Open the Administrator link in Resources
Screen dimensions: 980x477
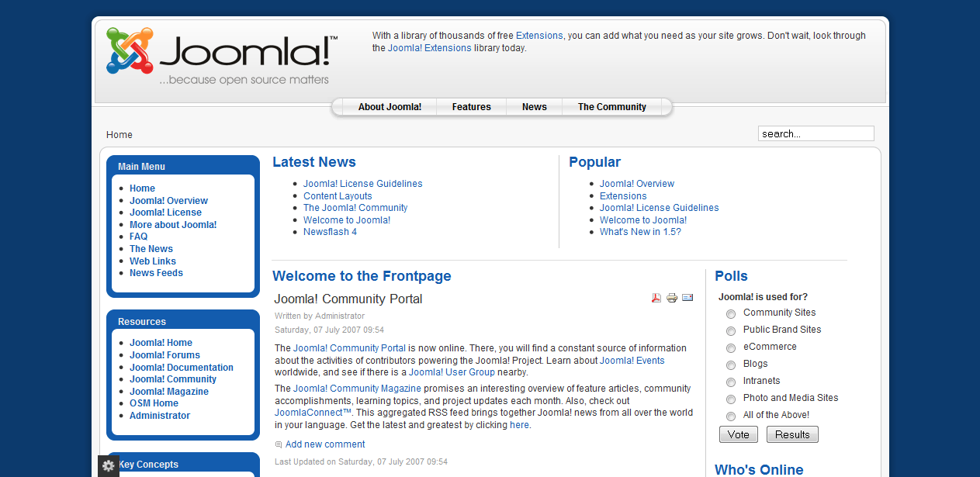click(x=160, y=416)
